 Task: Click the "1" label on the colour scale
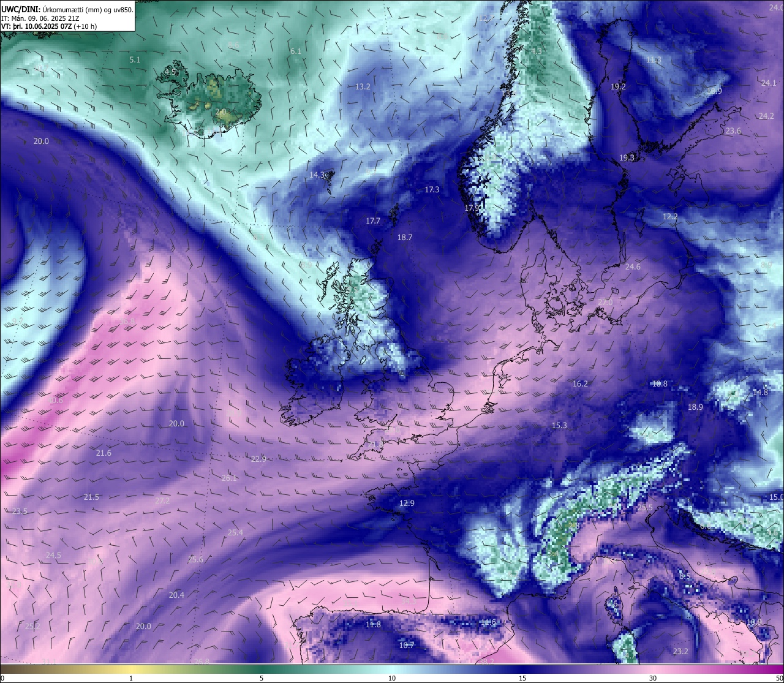[131, 678]
